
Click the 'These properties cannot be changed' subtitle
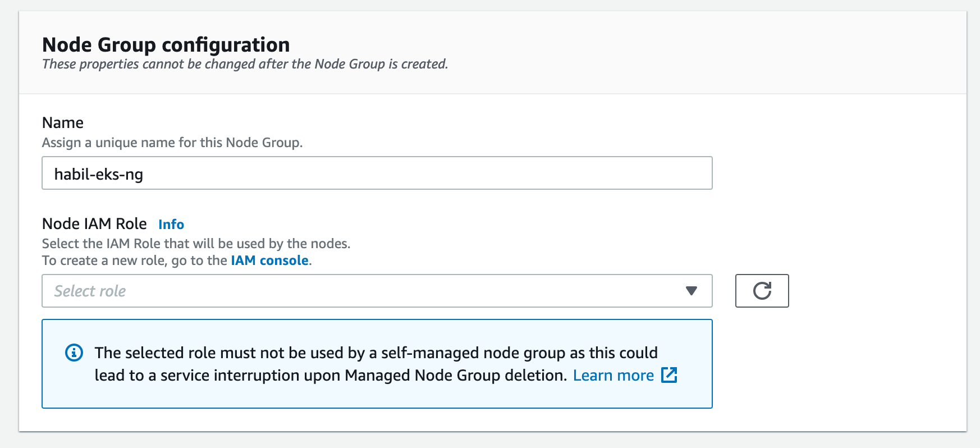point(245,64)
